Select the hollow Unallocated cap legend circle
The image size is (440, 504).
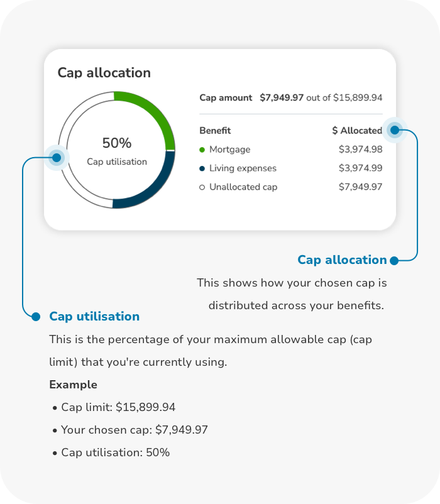tap(202, 187)
